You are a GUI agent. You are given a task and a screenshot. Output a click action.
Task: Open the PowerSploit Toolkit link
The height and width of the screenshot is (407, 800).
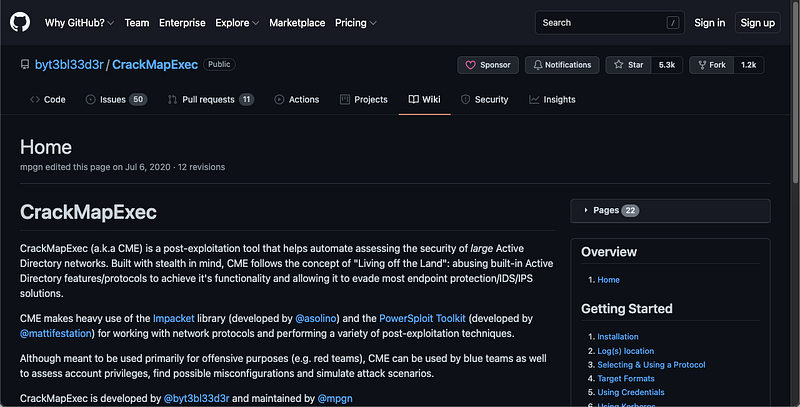click(422, 318)
